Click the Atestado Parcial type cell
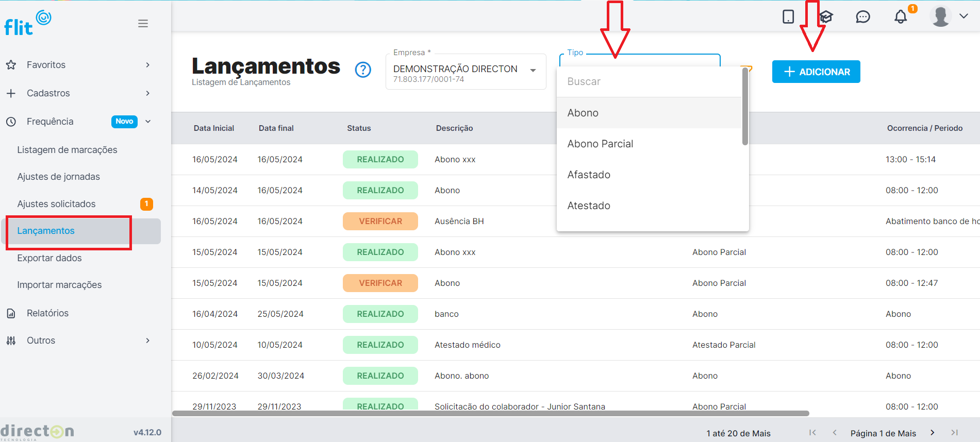This screenshot has width=980, height=442. point(724,345)
